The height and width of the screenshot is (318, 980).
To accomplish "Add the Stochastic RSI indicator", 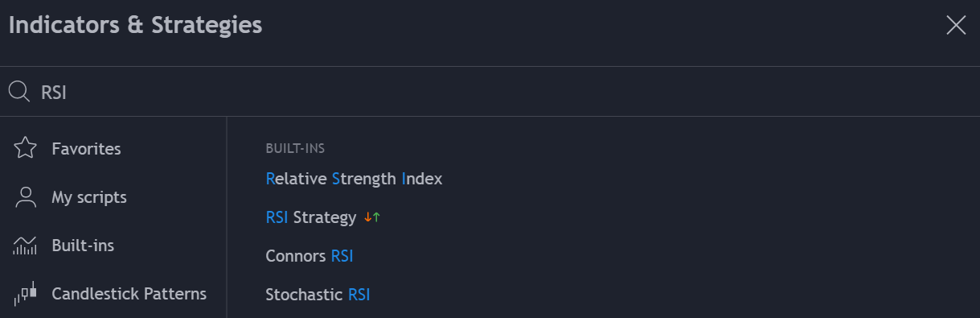I will [x=318, y=295].
